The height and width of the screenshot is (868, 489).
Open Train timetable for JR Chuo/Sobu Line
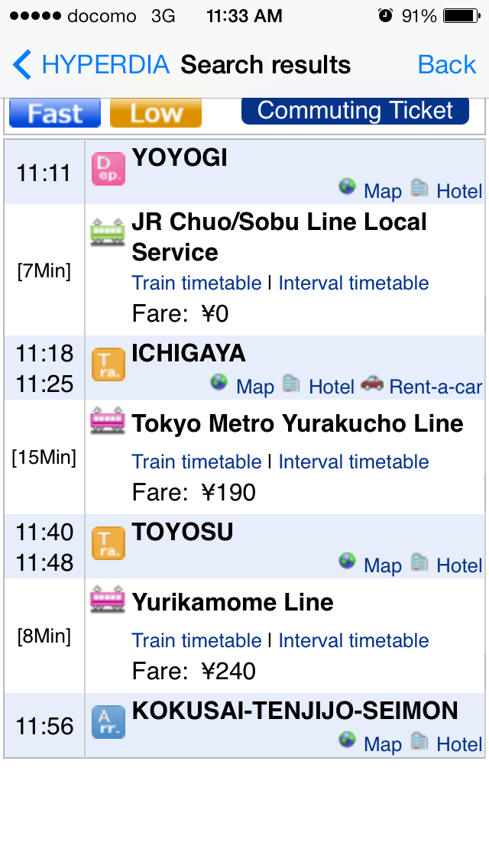point(196,283)
